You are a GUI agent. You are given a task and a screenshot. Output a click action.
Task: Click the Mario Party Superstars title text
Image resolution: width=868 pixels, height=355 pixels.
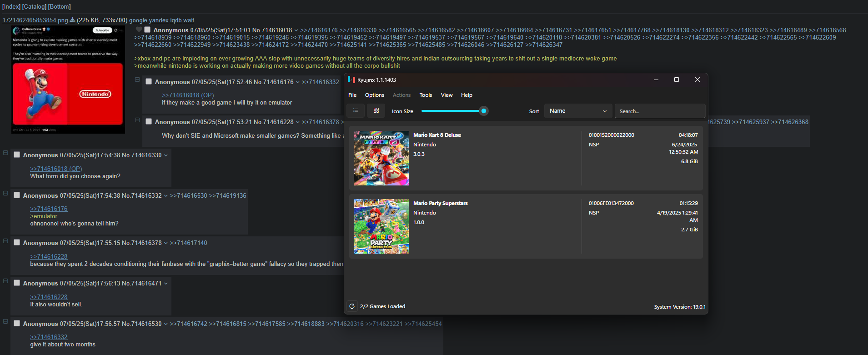point(440,203)
